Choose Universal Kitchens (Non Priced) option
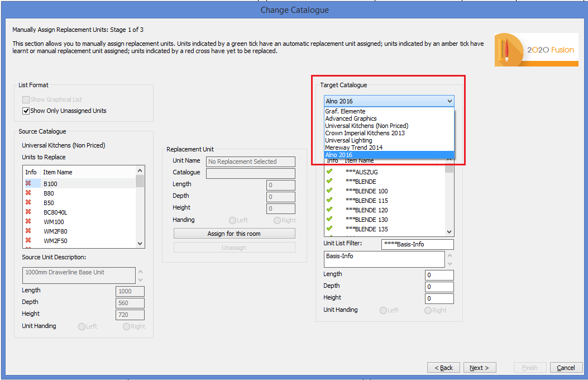The height and width of the screenshot is (380, 588). pos(389,126)
